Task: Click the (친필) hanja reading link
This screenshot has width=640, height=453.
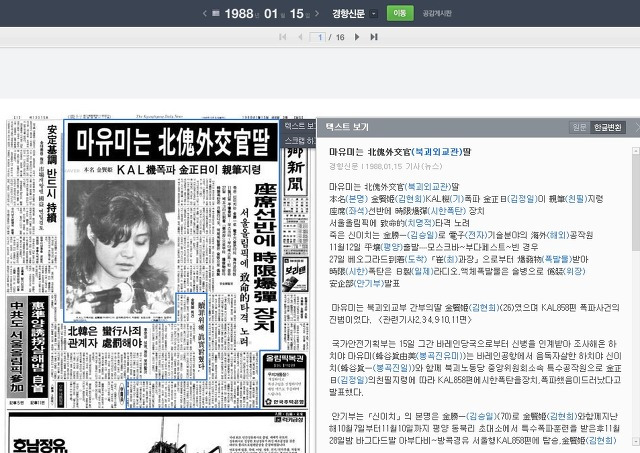Action: point(575,199)
